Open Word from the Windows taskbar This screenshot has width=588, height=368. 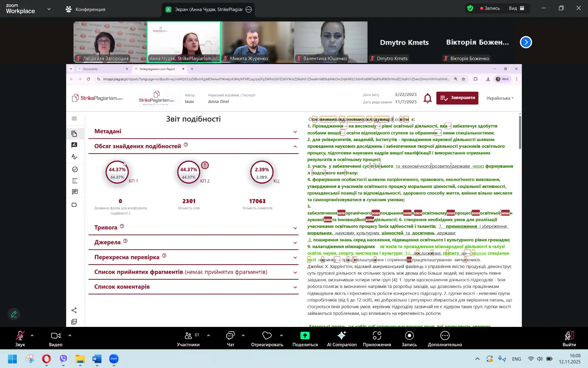(97, 359)
